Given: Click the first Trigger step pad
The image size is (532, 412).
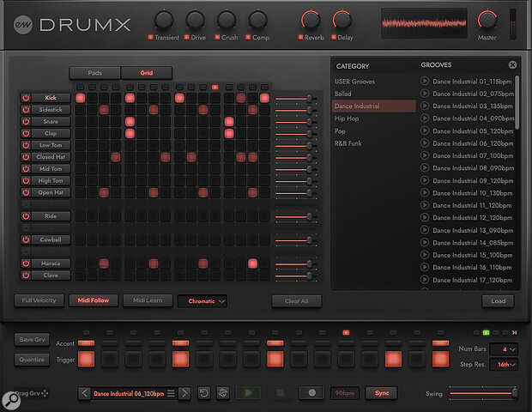Looking at the screenshot, I should click(86, 359).
